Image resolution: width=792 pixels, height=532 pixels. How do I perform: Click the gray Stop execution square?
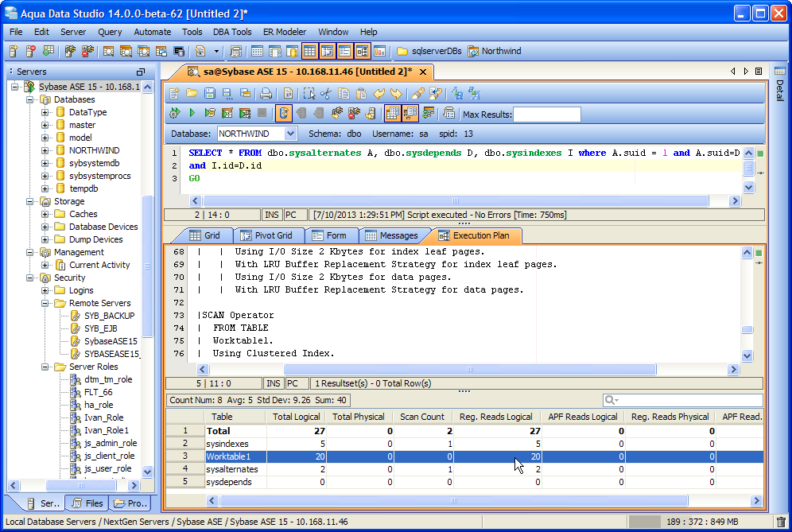[x=262, y=114]
